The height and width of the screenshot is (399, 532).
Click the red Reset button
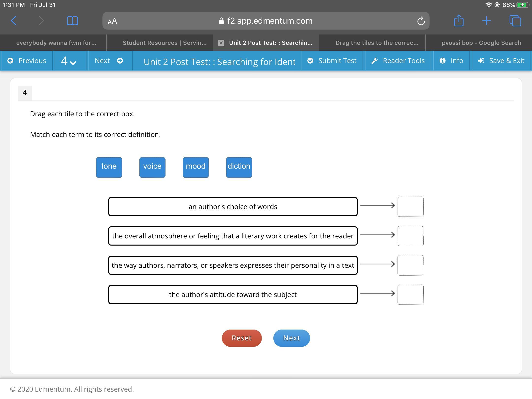tap(242, 338)
